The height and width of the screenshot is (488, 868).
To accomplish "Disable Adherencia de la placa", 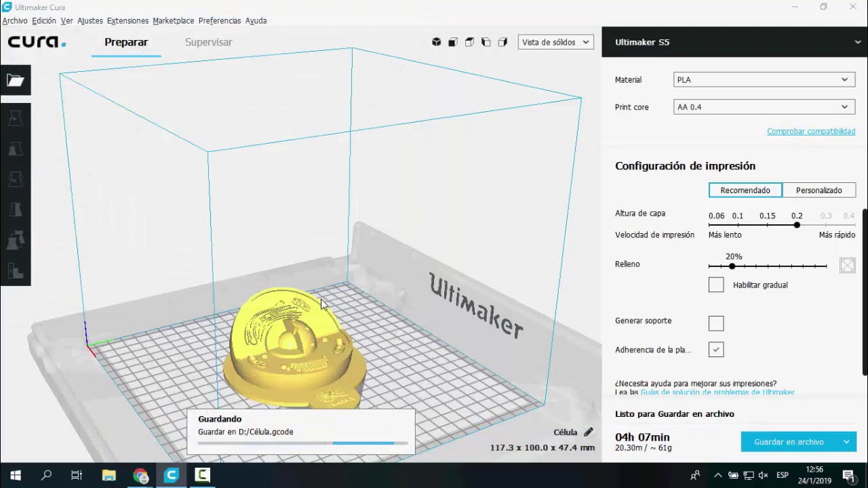I will 716,349.
